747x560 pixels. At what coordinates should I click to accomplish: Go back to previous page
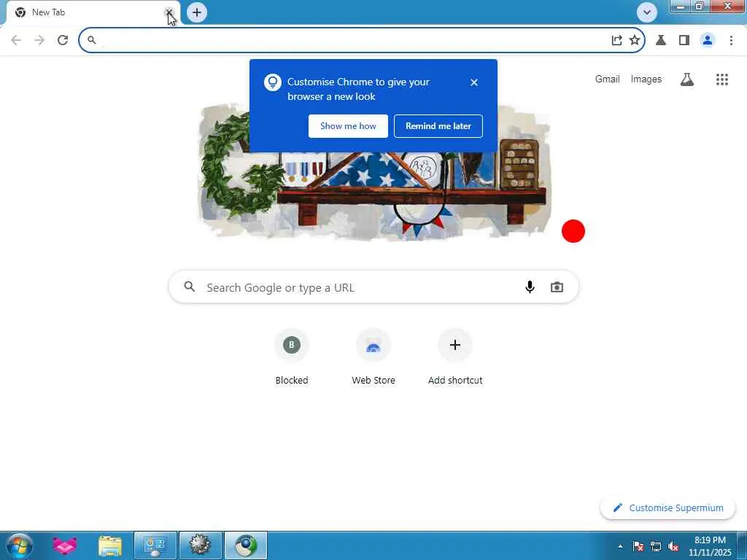tap(16, 40)
